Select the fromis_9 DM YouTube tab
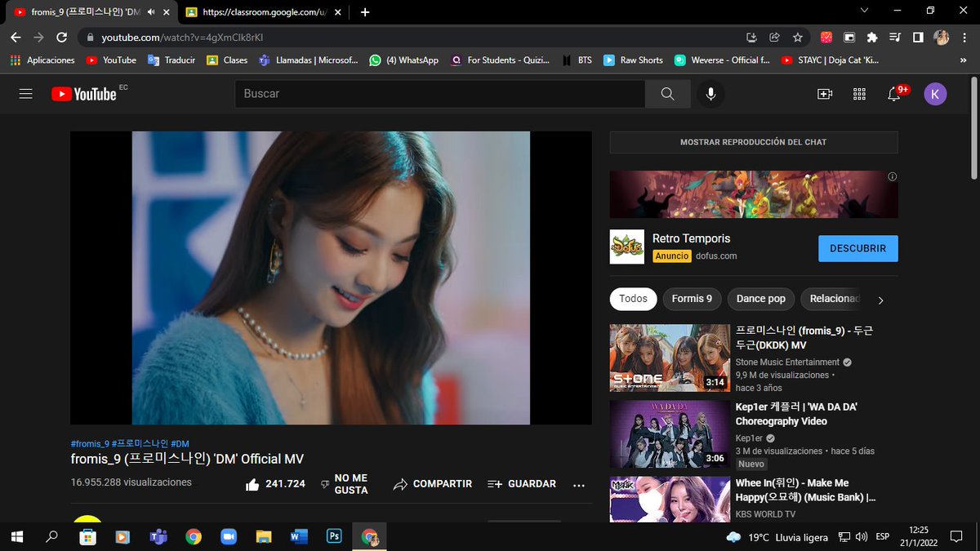The width and height of the screenshot is (980, 551). [x=91, y=12]
